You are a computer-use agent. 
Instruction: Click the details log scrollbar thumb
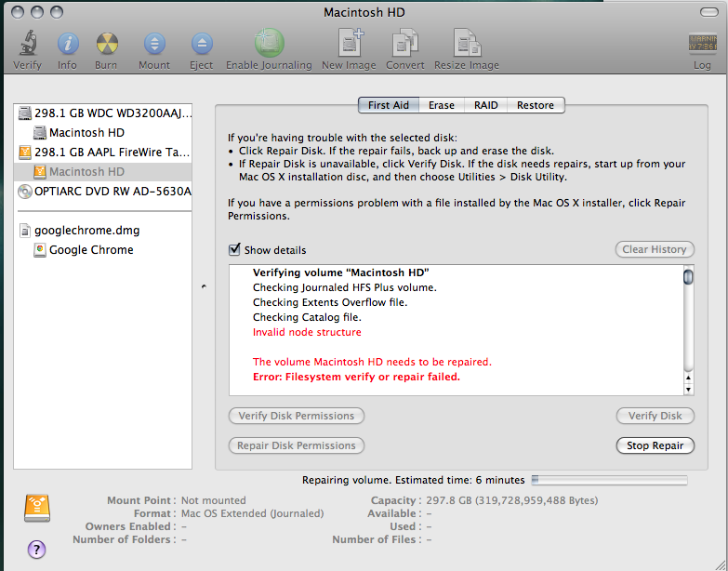tap(688, 277)
